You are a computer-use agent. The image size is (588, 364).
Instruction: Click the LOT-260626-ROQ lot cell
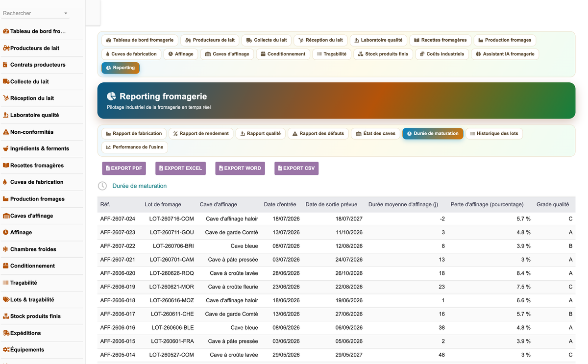tap(172, 273)
